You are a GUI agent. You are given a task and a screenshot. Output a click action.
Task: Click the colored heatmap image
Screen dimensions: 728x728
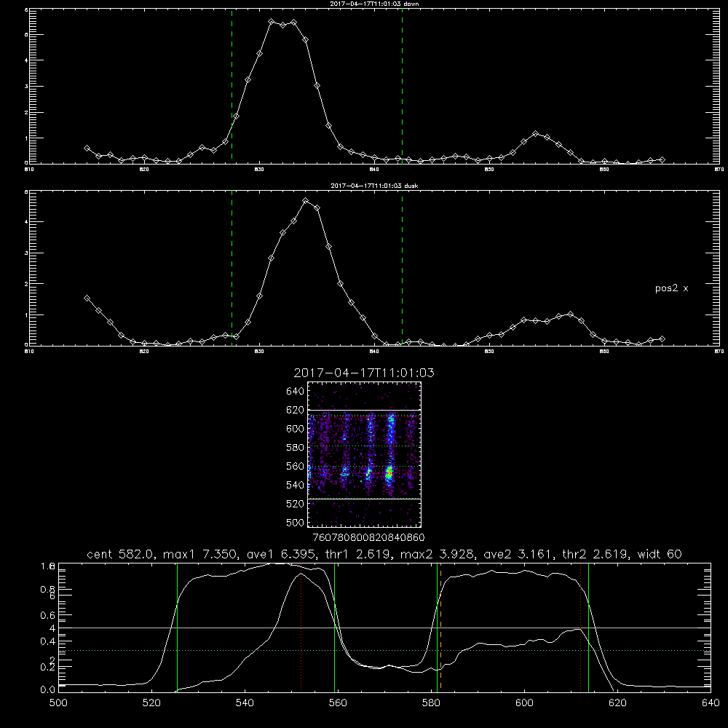[365, 454]
